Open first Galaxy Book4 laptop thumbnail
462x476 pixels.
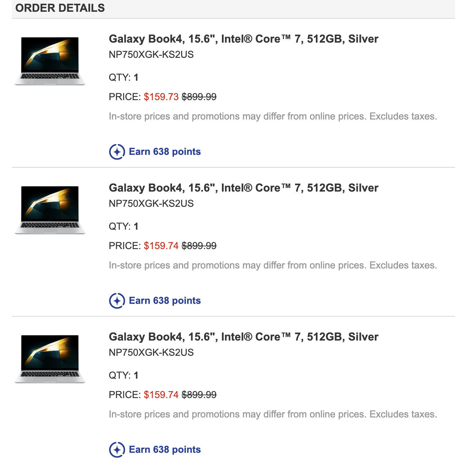coord(50,61)
